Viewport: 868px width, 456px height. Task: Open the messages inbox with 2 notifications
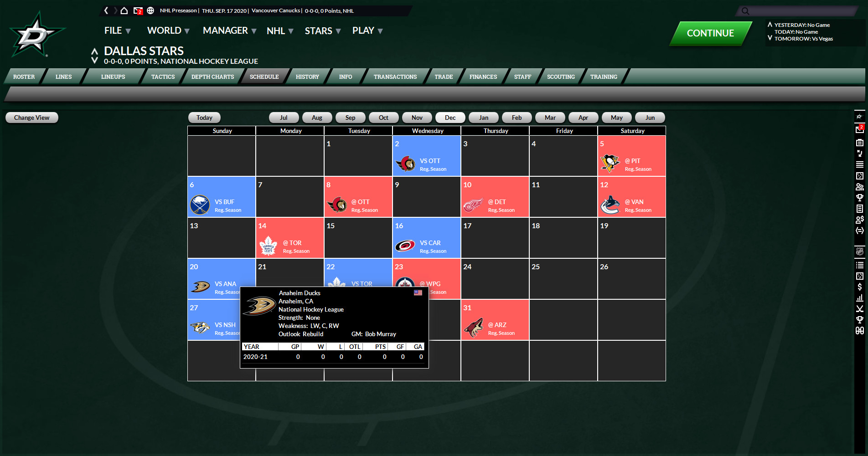coord(136,11)
